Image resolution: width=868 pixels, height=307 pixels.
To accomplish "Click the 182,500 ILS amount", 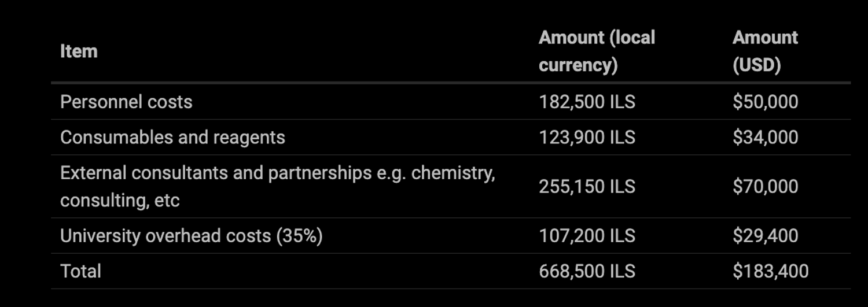I will pos(587,102).
